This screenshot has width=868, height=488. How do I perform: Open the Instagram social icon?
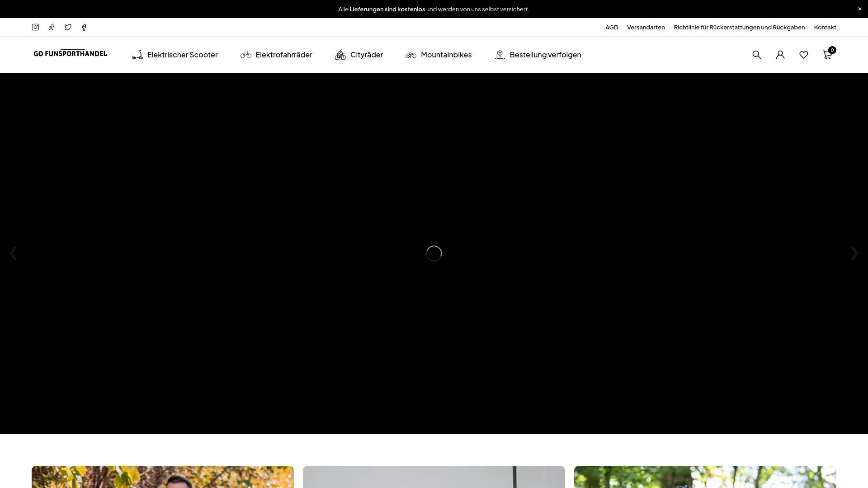(x=35, y=27)
